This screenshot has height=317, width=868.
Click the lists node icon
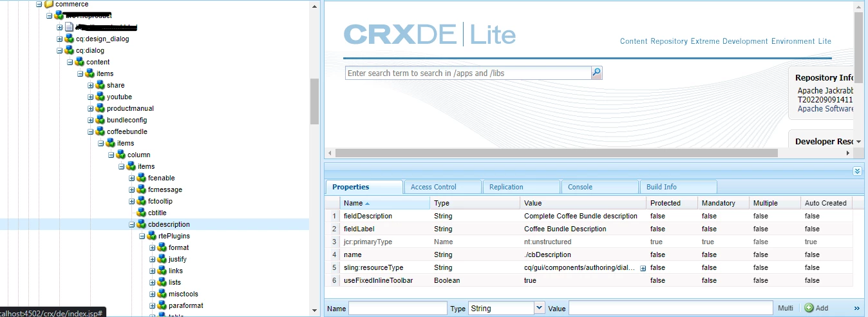162,282
